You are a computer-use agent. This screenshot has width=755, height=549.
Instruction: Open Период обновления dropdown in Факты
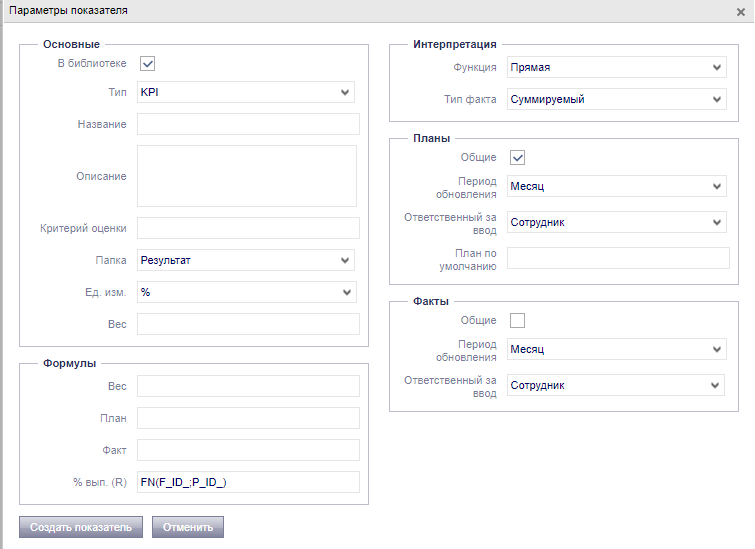click(616, 349)
